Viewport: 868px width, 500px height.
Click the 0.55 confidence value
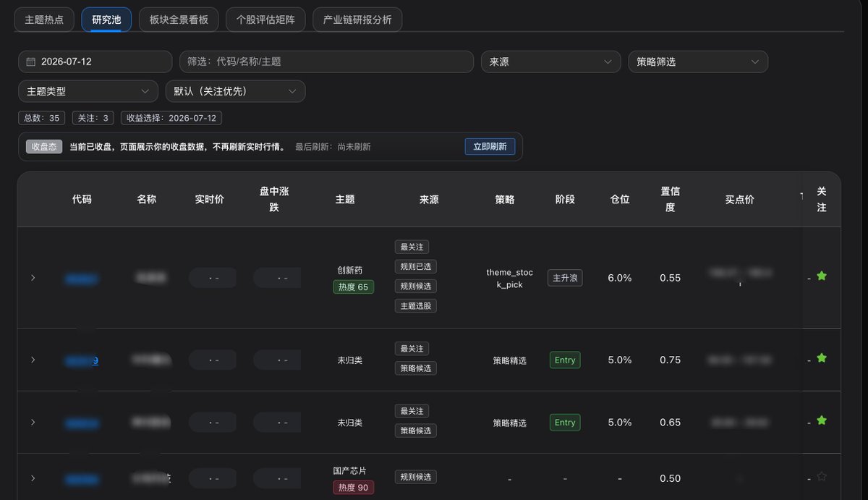click(x=670, y=278)
